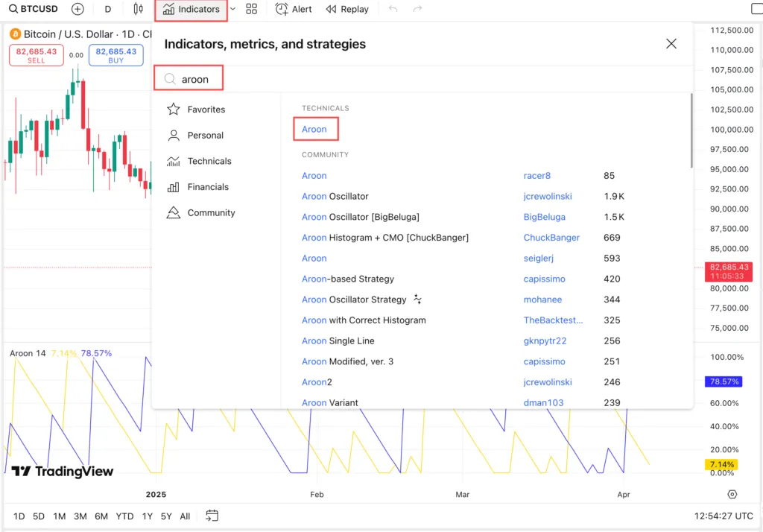Expand the arrow next to Indicators
Viewport: 763px width, 532px height.
[232, 9]
